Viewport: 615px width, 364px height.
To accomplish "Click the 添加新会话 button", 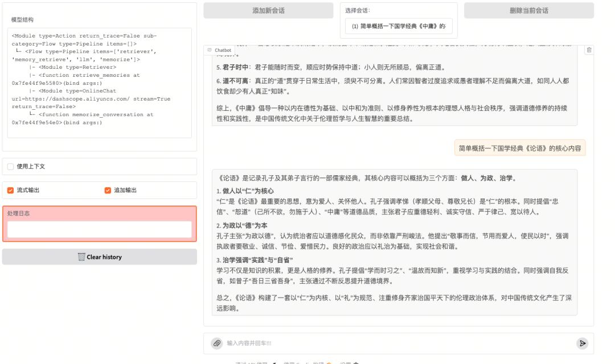I will [268, 10].
